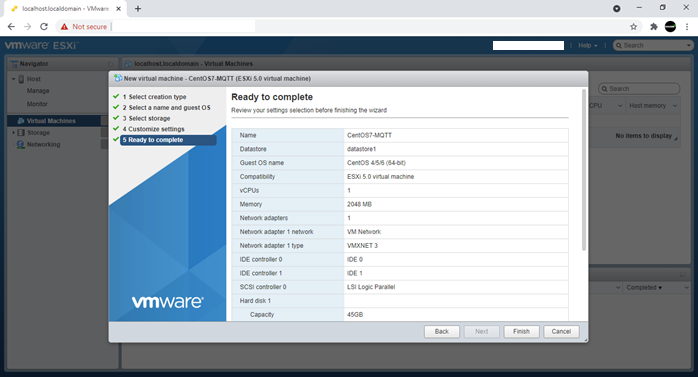This screenshot has height=377, width=698.
Task: Bookmark this page with the star icon
Action: tap(633, 27)
